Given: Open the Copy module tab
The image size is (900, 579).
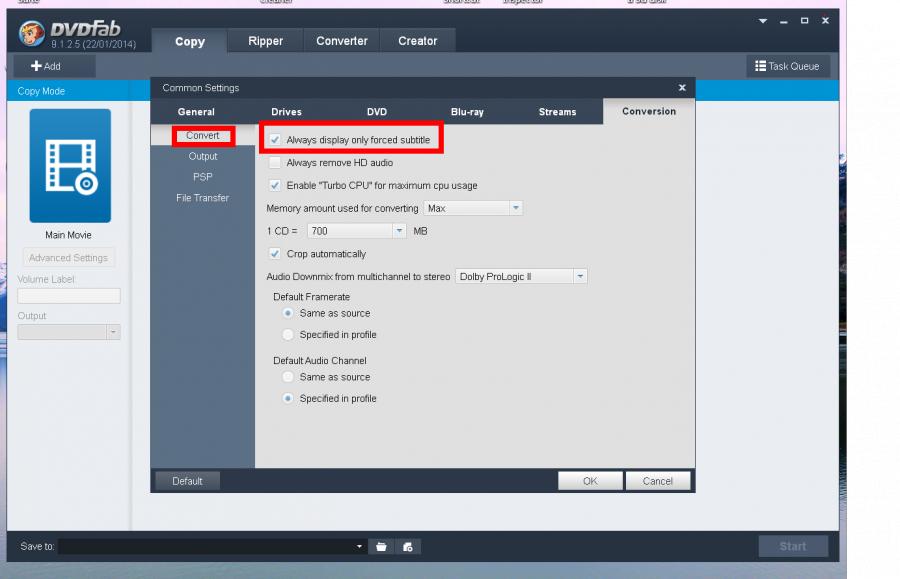Looking at the screenshot, I should pos(189,41).
